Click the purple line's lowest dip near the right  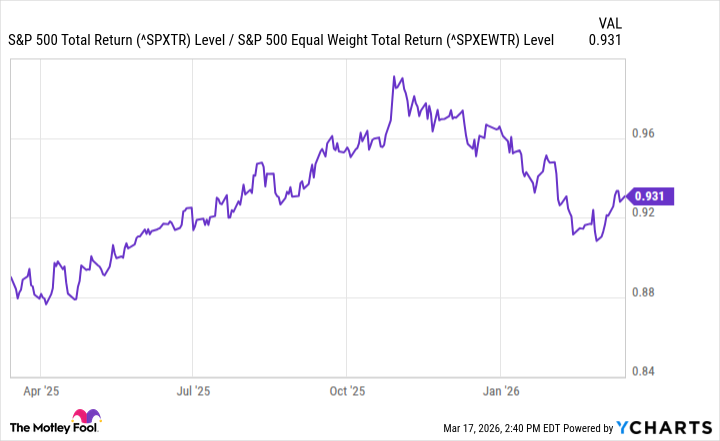597,241
